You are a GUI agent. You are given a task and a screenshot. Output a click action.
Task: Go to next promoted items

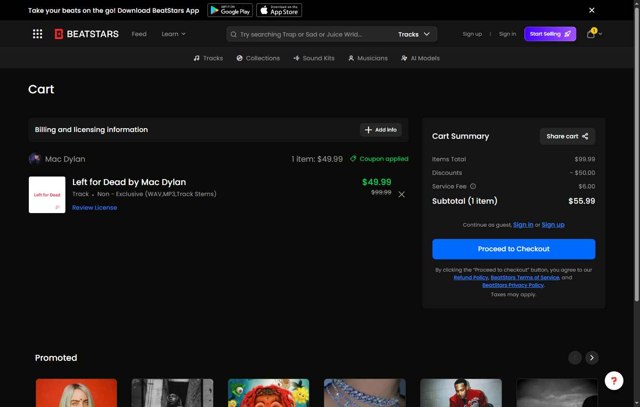pyautogui.click(x=591, y=358)
